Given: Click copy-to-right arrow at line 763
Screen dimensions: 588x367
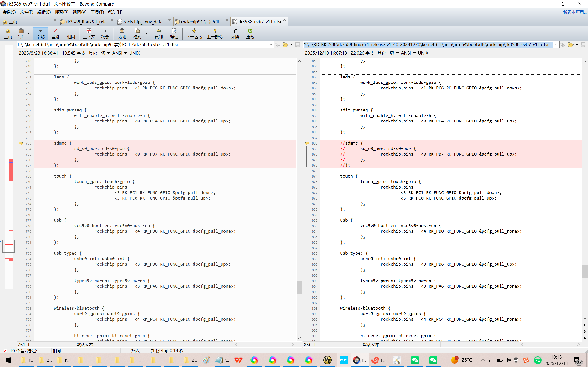Looking at the screenshot, I should (x=21, y=143).
